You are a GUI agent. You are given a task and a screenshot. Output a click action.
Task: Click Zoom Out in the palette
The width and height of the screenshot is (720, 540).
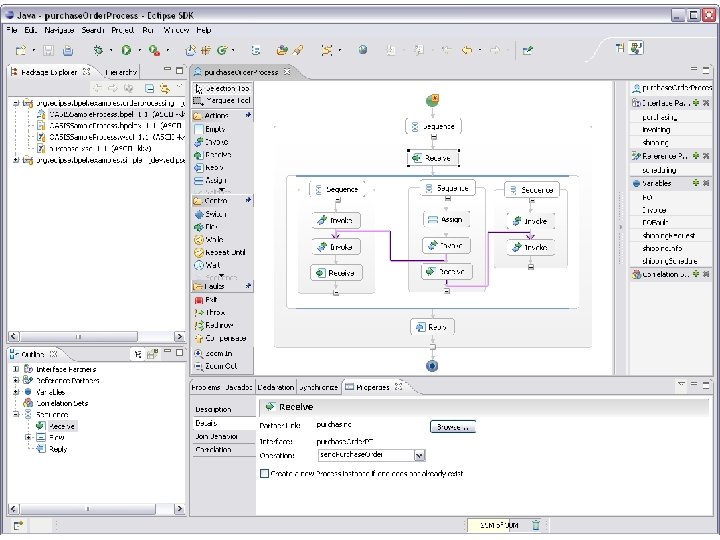point(216,366)
